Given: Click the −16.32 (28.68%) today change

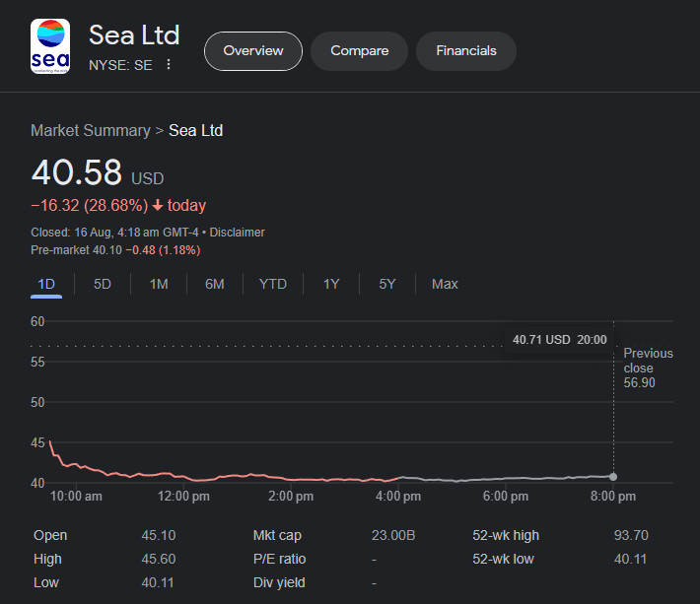Looking at the screenshot, I should [x=118, y=206].
